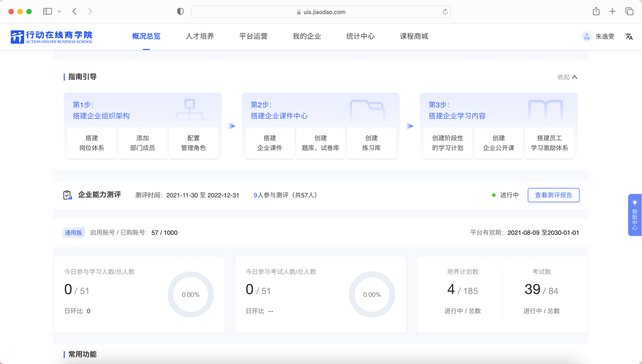Click the 启用账号 57 / 1000 value
The height and width of the screenshot is (364, 642).
coord(164,233)
